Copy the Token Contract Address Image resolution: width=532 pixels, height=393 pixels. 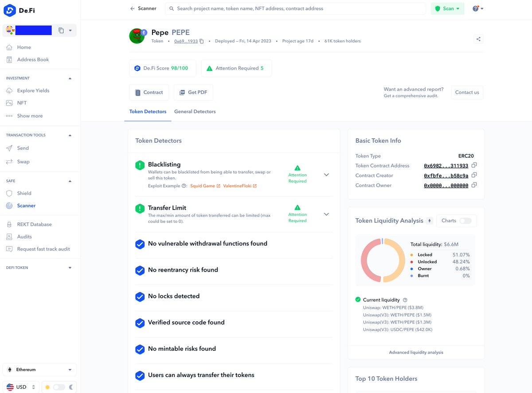click(x=474, y=165)
